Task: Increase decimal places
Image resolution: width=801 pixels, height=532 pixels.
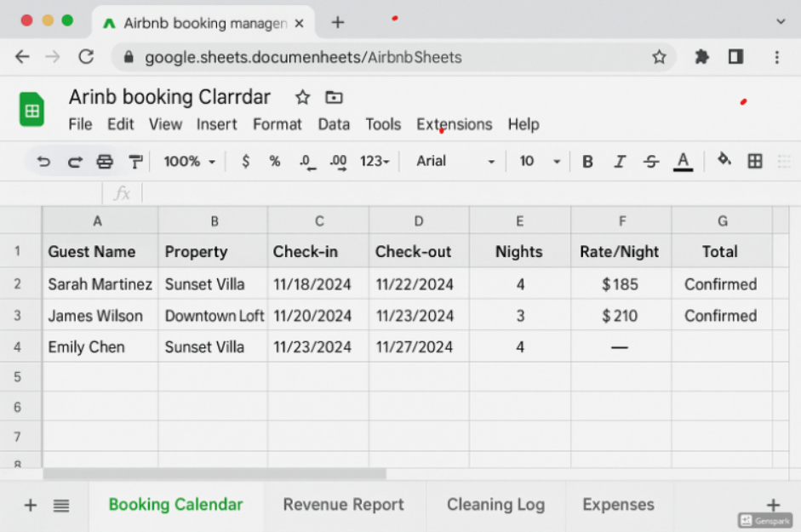Action: pos(338,162)
